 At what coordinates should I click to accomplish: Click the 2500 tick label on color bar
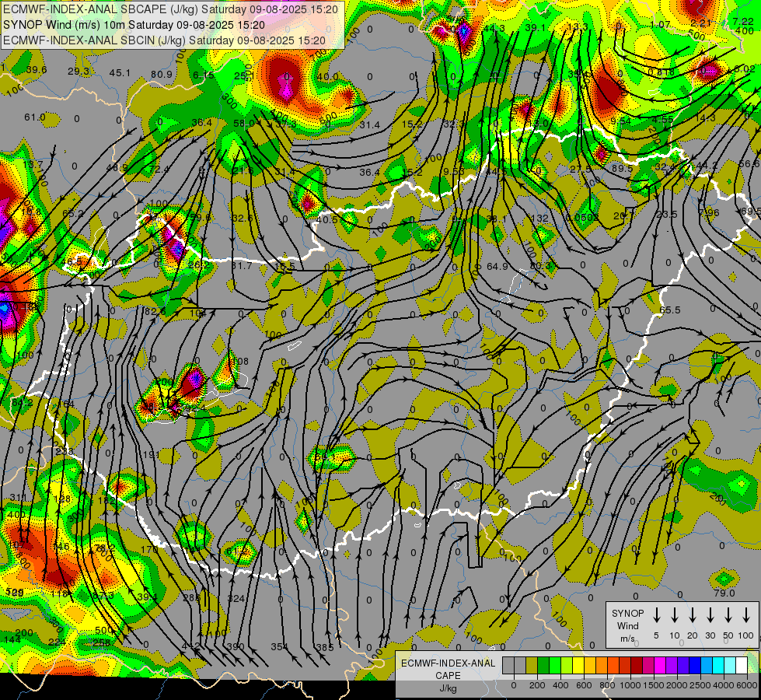click(x=700, y=685)
